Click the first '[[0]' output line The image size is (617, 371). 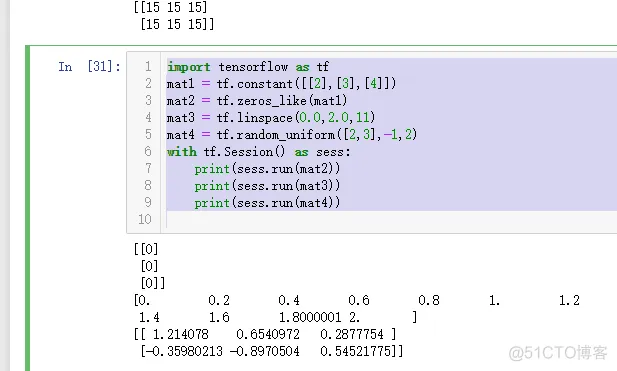tap(146, 249)
